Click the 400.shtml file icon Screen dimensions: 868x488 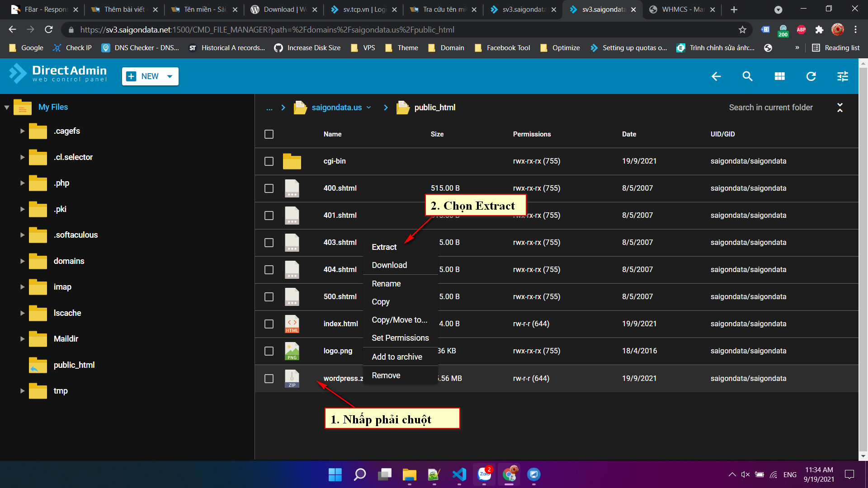(x=292, y=188)
